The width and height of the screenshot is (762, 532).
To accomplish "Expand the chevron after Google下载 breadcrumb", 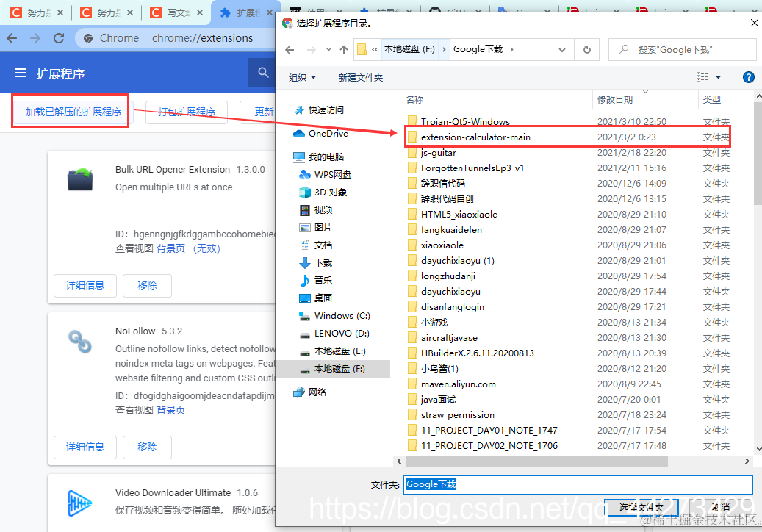I will [x=511, y=49].
